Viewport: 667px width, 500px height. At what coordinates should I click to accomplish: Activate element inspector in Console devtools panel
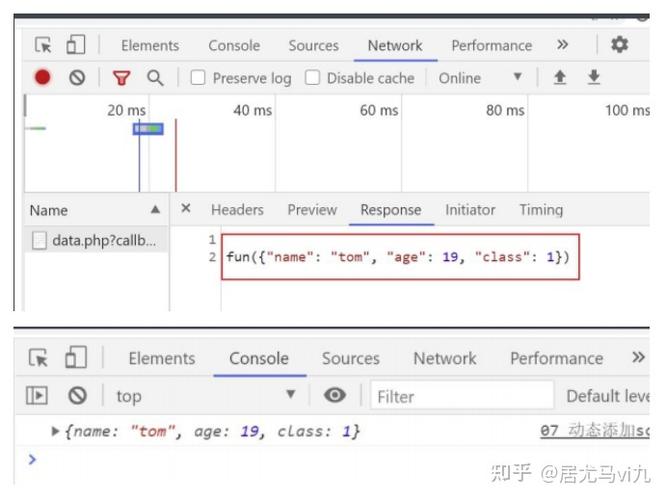pos(38,358)
